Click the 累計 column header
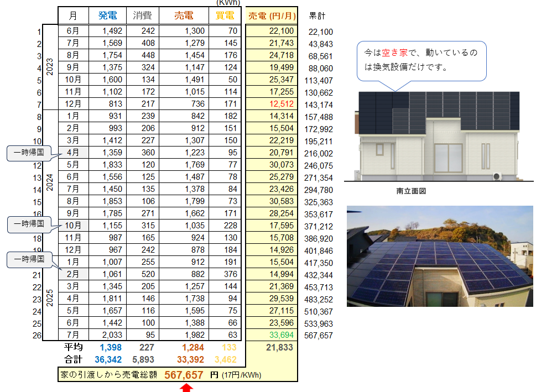 click(317, 15)
